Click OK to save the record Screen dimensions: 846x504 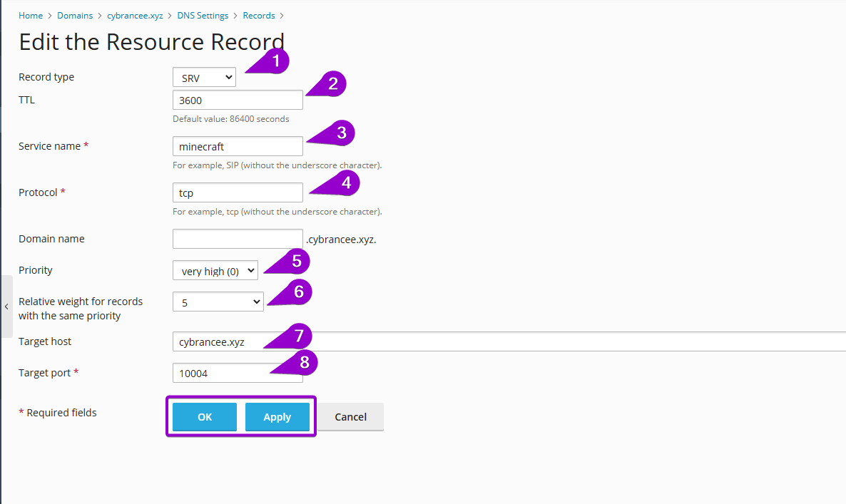coord(204,417)
